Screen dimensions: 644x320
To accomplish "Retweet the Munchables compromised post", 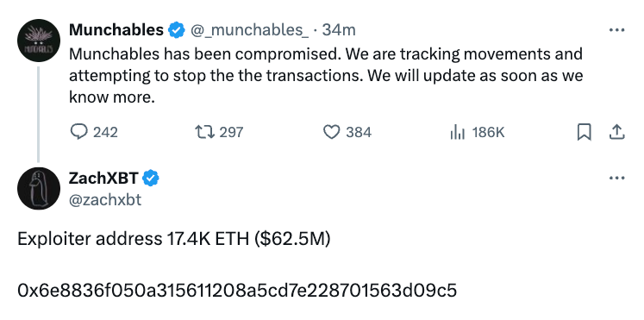I will pos(219,132).
